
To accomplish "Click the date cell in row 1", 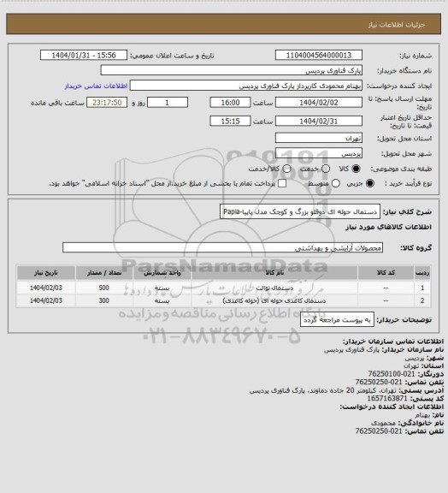I will pyautogui.click(x=46, y=288).
